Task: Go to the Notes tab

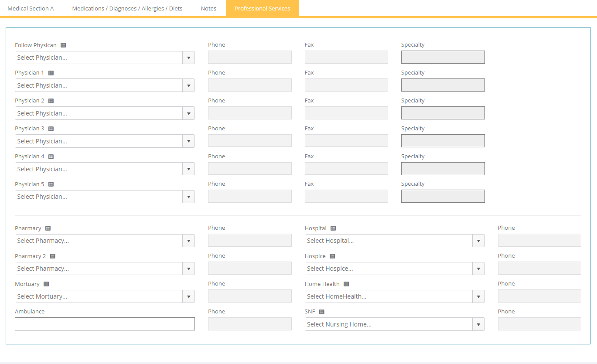Action: coord(208,9)
